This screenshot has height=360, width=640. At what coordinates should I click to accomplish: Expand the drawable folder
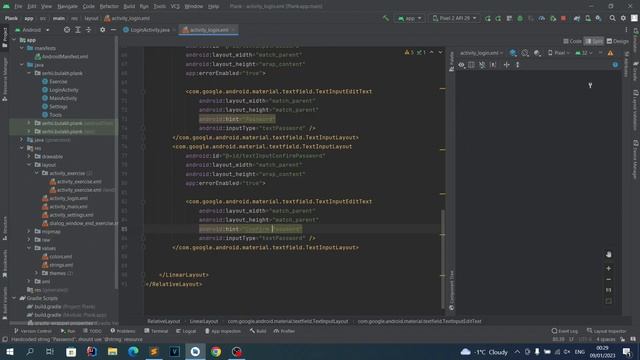[29, 156]
